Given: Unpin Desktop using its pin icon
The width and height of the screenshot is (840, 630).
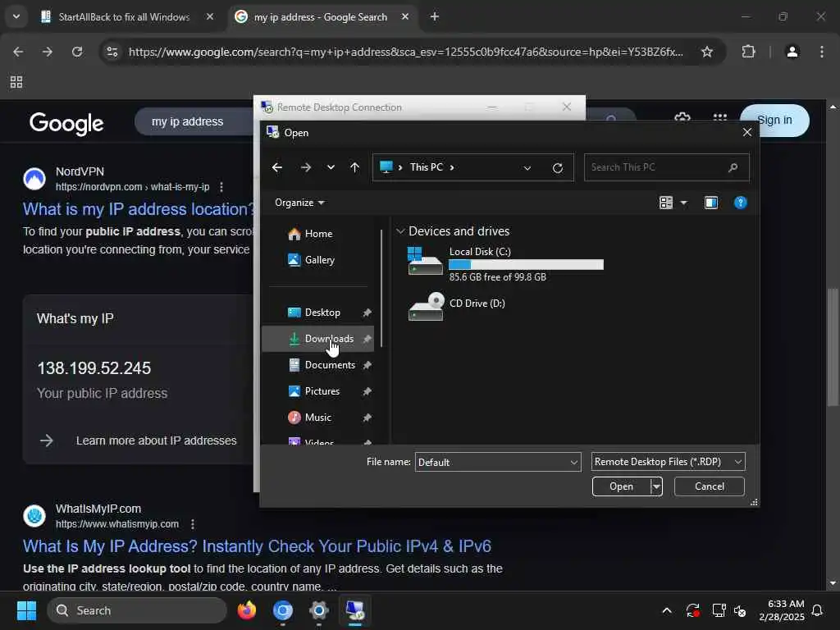Looking at the screenshot, I should (x=367, y=313).
